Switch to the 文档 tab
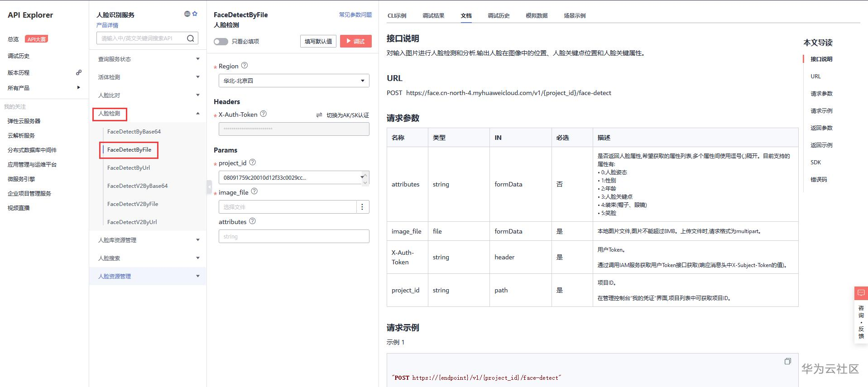This screenshot has height=387, width=868. [x=466, y=15]
